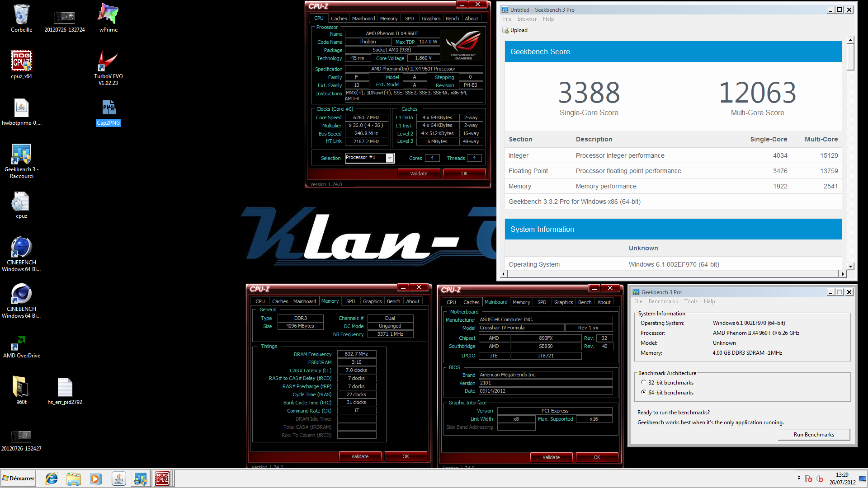Open Internet Explorer from the taskbar
Viewport: 868px width, 488px height.
point(52,479)
